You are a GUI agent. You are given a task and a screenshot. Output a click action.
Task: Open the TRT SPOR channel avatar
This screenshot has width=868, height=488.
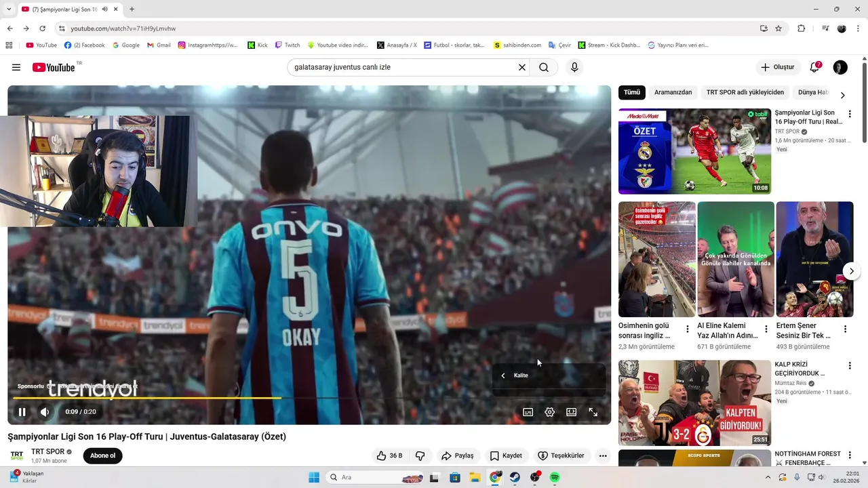pyautogui.click(x=17, y=455)
